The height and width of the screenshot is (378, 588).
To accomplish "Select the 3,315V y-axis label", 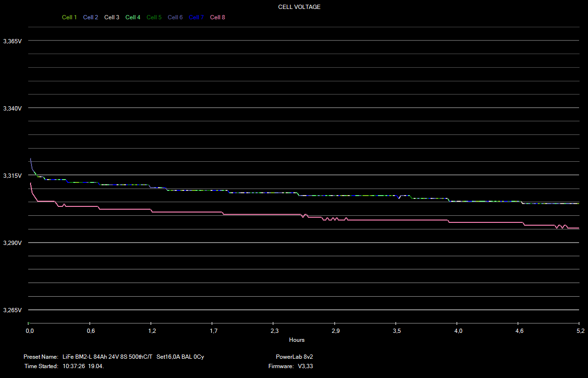I will [13, 176].
